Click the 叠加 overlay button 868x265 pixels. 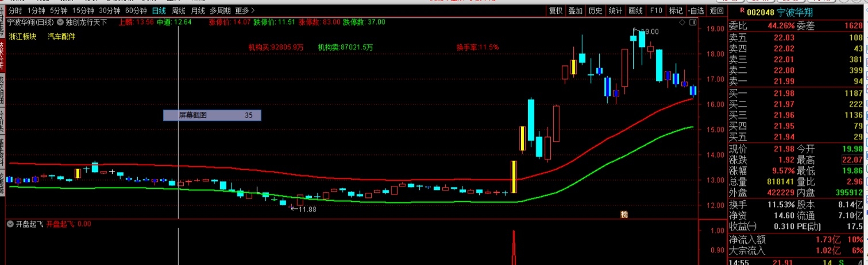[x=575, y=10]
